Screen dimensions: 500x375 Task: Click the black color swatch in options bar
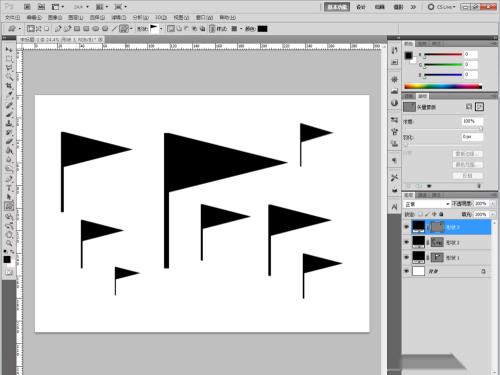point(262,29)
